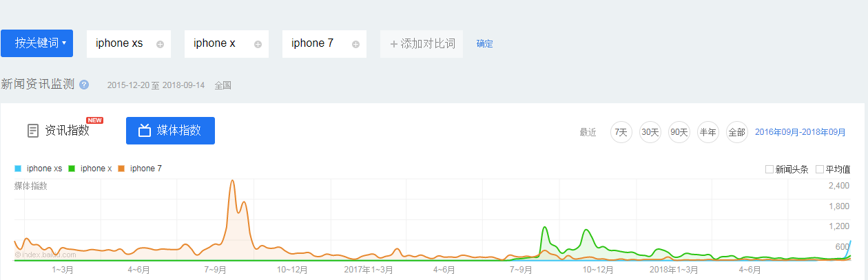This screenshot has width=868, height=280.
Task: Click the iphone 7 peak on chart
Action: (232, 182)
